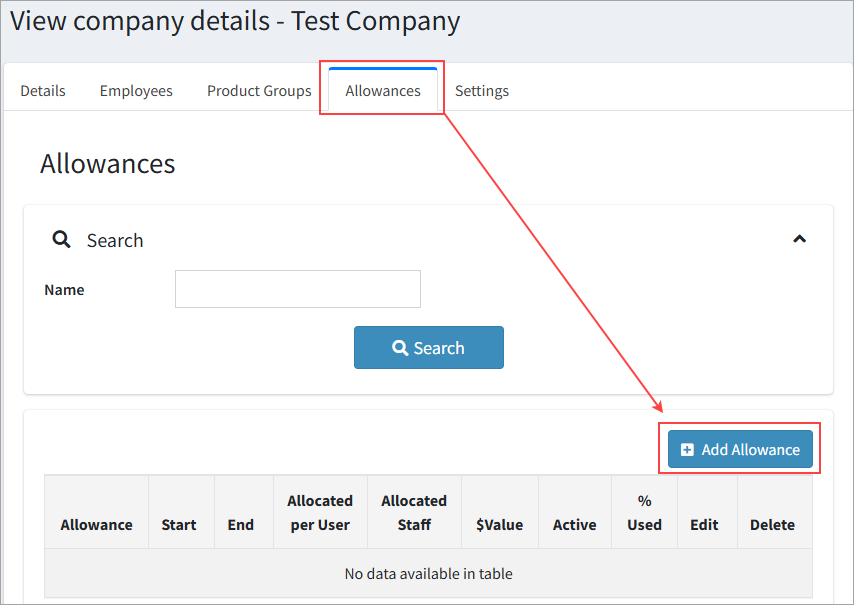Click the Name field label
This screenshot has width=854, height=605.
coord(64,290)
